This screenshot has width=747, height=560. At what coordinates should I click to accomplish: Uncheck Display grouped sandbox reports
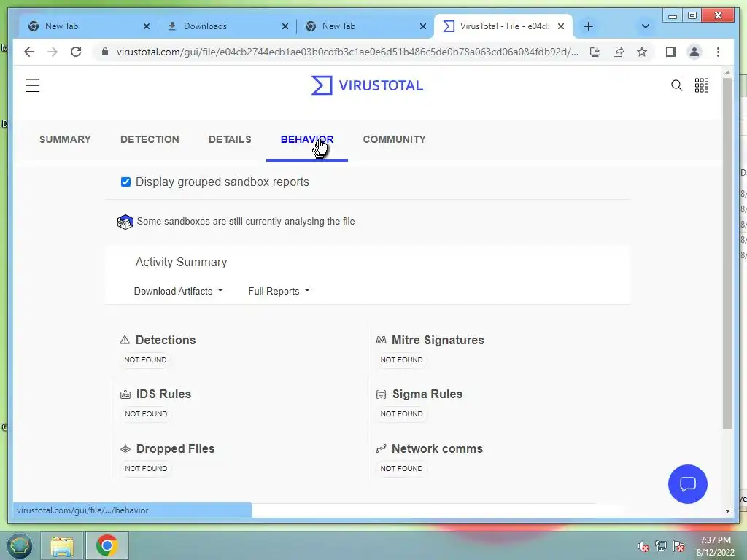125,182
